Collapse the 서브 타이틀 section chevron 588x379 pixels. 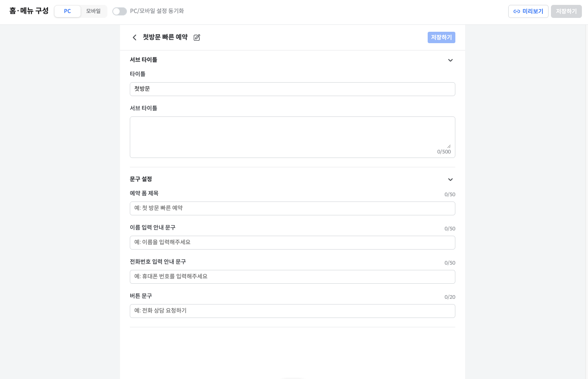point(450,60)
